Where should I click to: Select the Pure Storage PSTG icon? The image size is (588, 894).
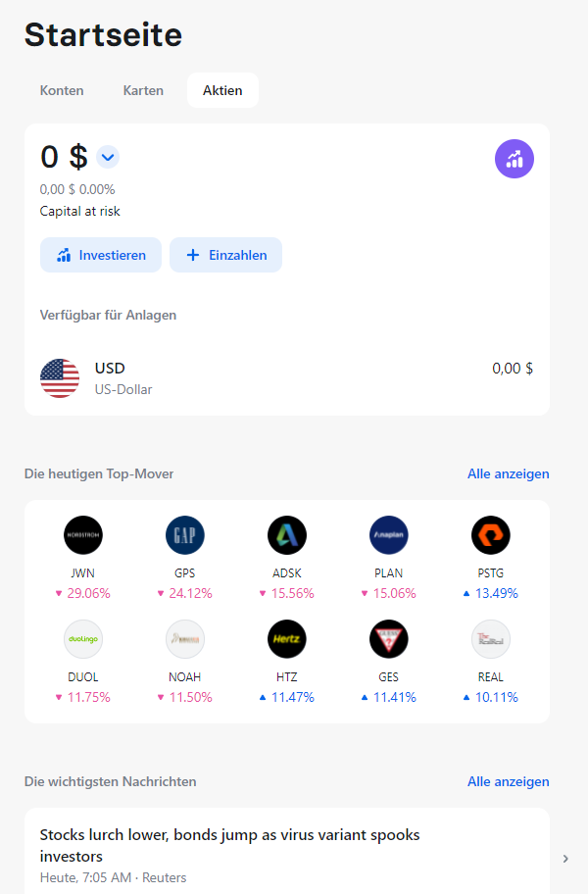point(491,535)
